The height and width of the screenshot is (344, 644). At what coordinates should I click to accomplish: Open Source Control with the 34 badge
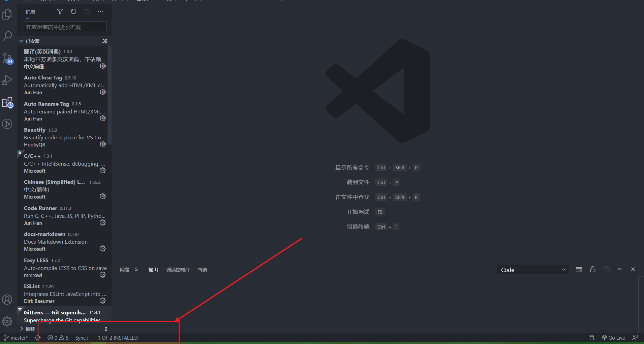(x=7, y=59)
